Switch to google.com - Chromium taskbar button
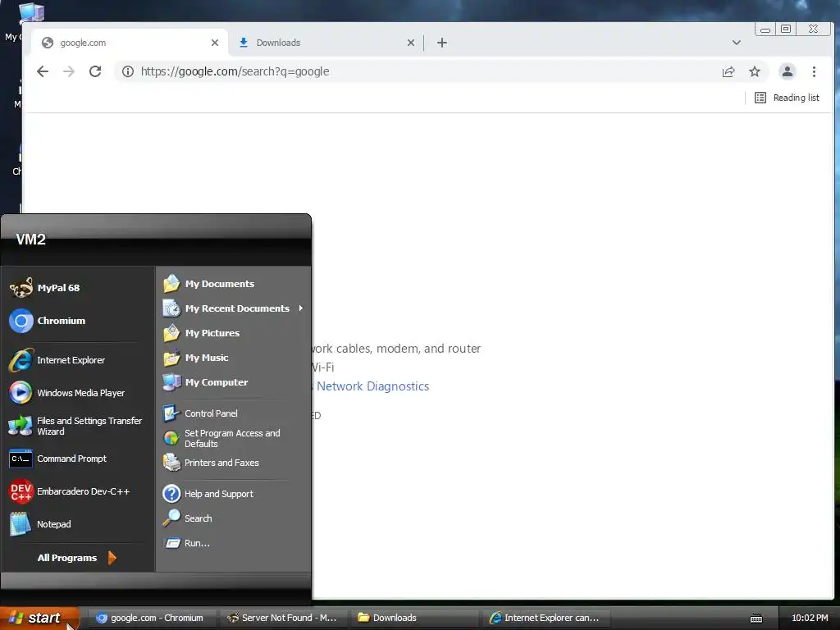Screen dimensions: 840x630 [150, 618]
